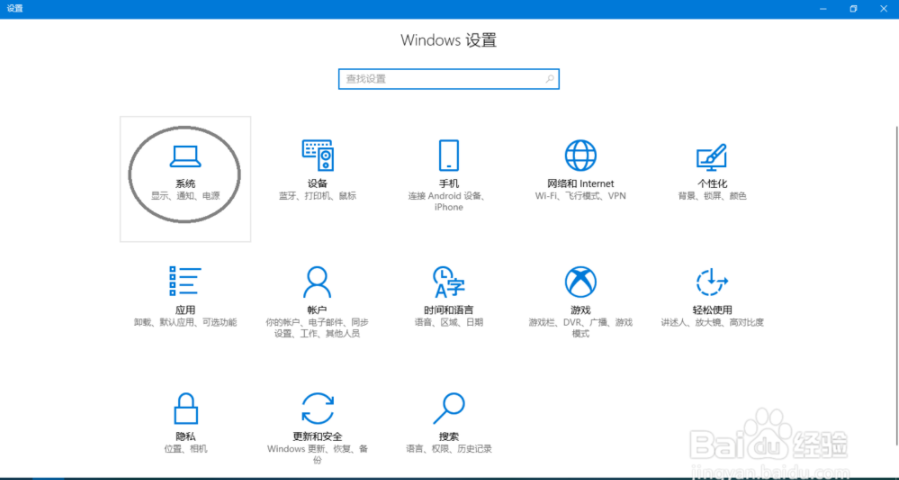Minimize the 设置 window
899x480 pixels.
(x=823, y=9)
